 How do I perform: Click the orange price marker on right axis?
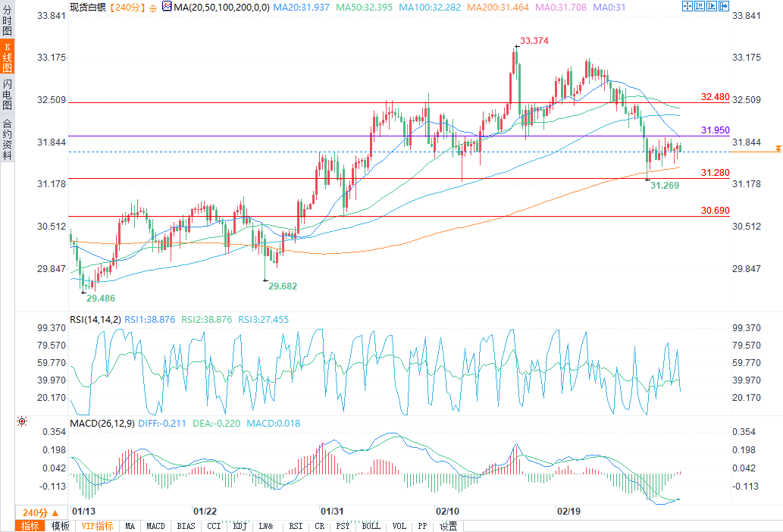point(778,149)
